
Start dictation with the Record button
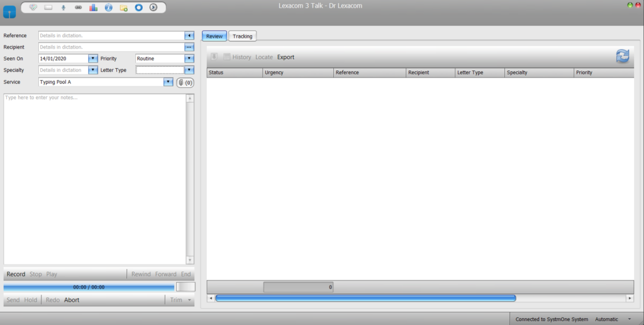[16, 274]
